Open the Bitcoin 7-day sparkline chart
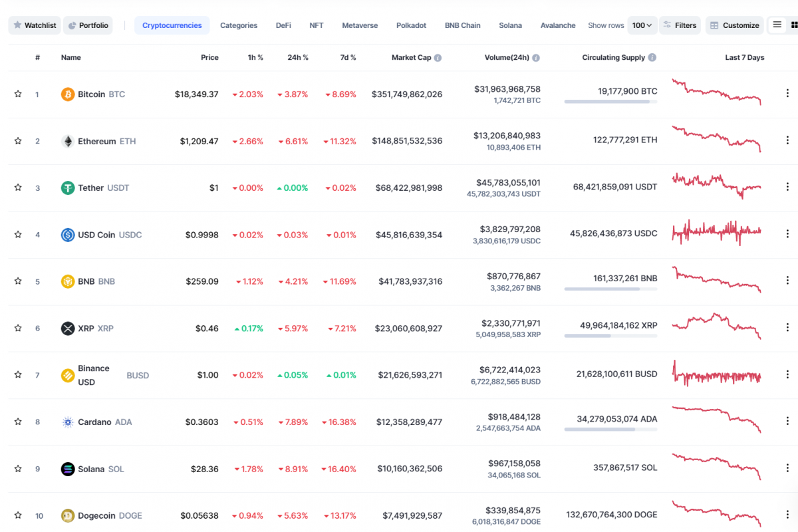This screenshot has width=798, height=532. (x=717, y=92)
